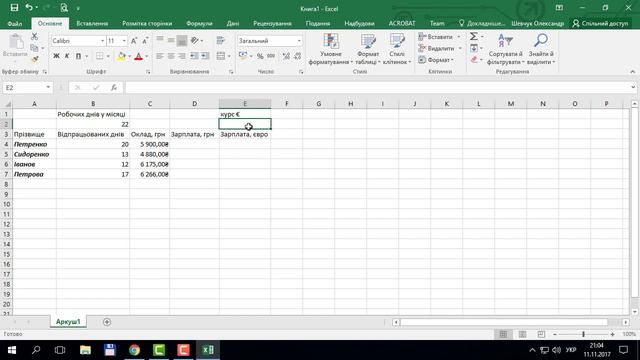The image size is (640, 360).
Task: Toggle bottom vertical alignment
Action: (182, 40)
